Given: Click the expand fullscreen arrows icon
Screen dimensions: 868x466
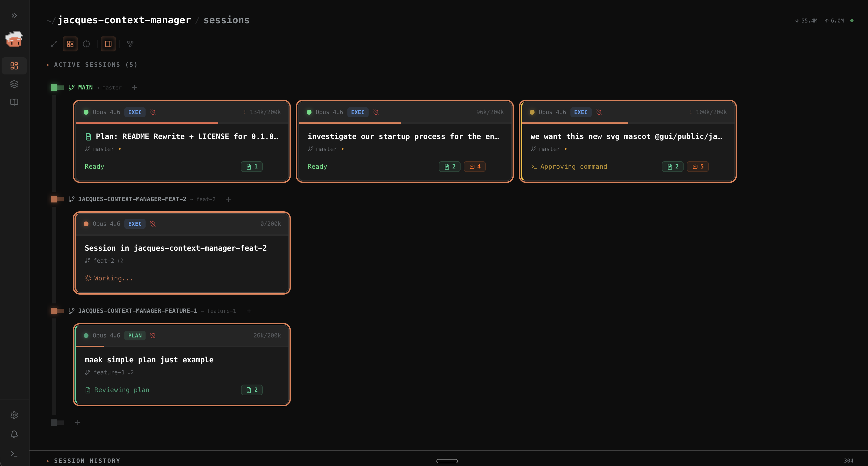Looking at the screenshot, I should tap(54, 44).
